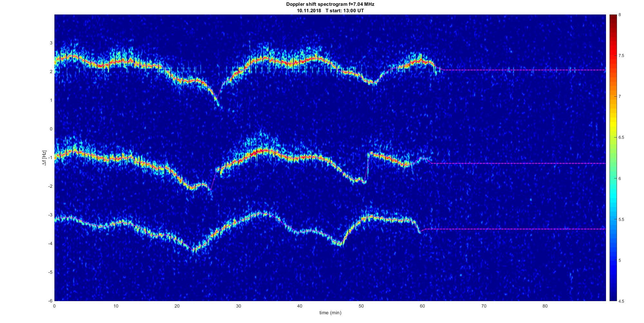The height and width of the screenshot is (323, 644).
Task: Click the y-axis tick label '-3'
Action: (x=50, y=215)
